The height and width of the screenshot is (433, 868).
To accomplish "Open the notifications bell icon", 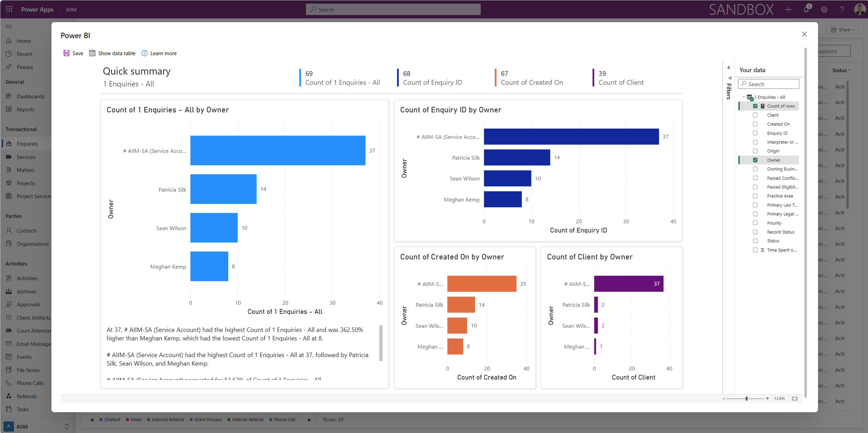I will pyautogui.click(x=806, y=9).
